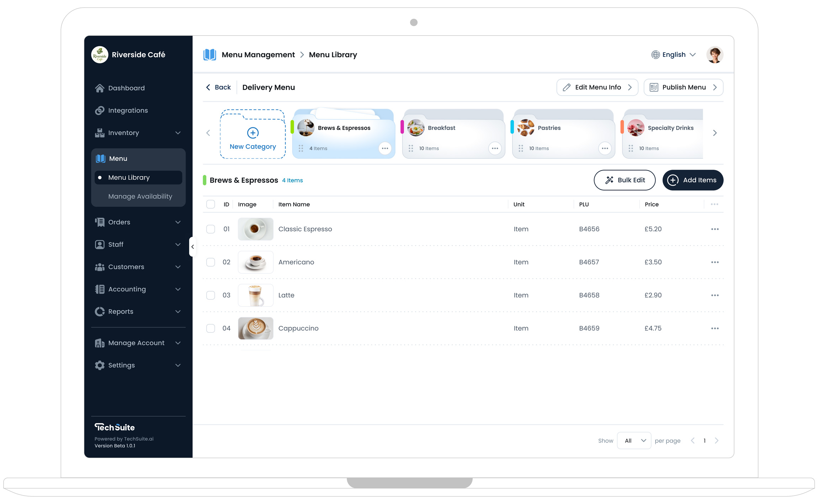The width and height of the screenshot is (818, 504).
Task: Click the Add Items button
Action: [x=692, y=180]
